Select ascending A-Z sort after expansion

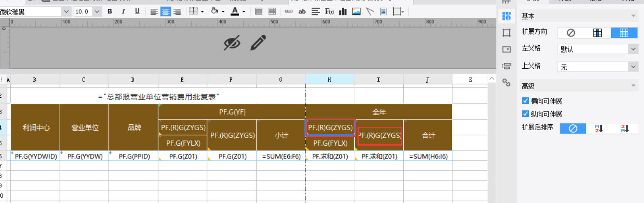pos(599,128)
